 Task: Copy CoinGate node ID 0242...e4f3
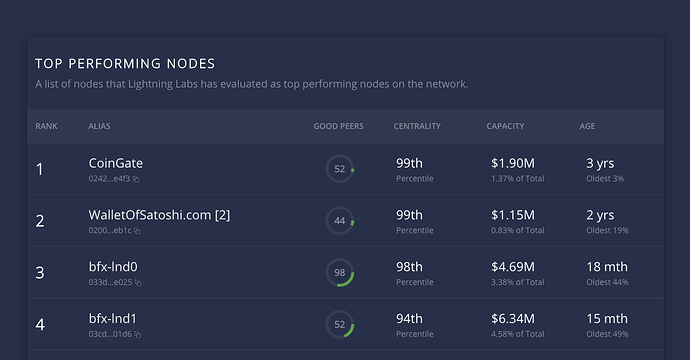click(x=136, y=179)
